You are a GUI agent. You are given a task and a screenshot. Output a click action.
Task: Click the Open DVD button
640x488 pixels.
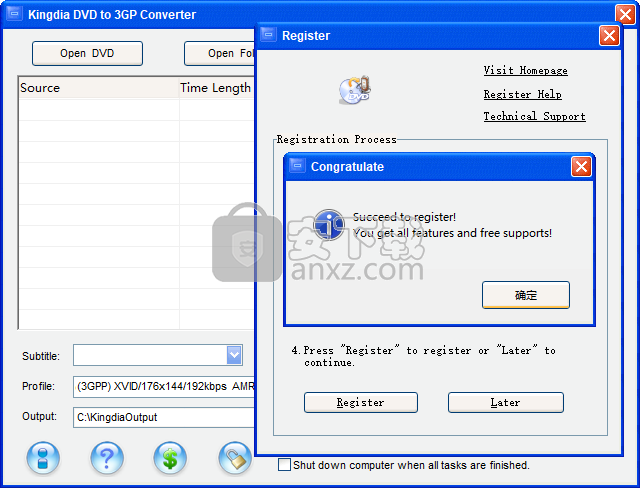(87, 53)
